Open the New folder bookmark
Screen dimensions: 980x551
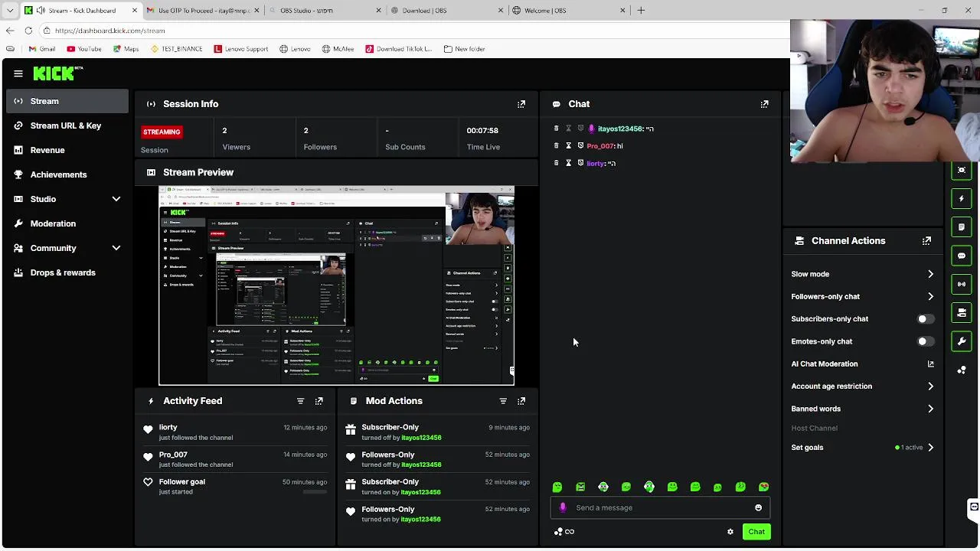(x=464, y=49)
